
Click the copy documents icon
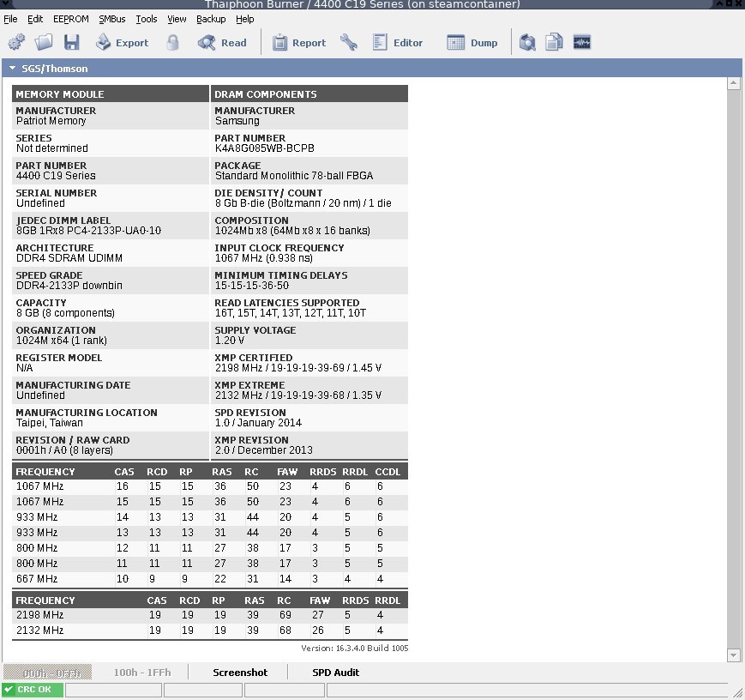[x=554, y=42]
